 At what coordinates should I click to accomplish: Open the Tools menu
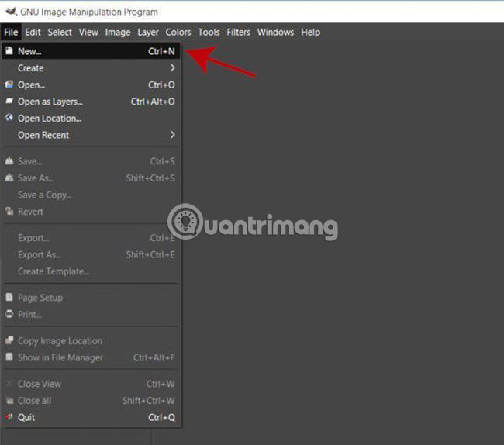(209, 32)
